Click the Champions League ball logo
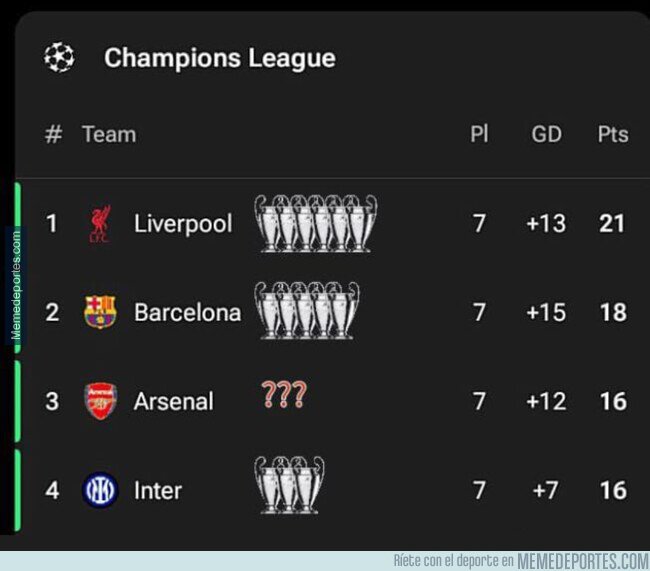The width and height of the screenshot is (650, 571). tap(59, 57)
